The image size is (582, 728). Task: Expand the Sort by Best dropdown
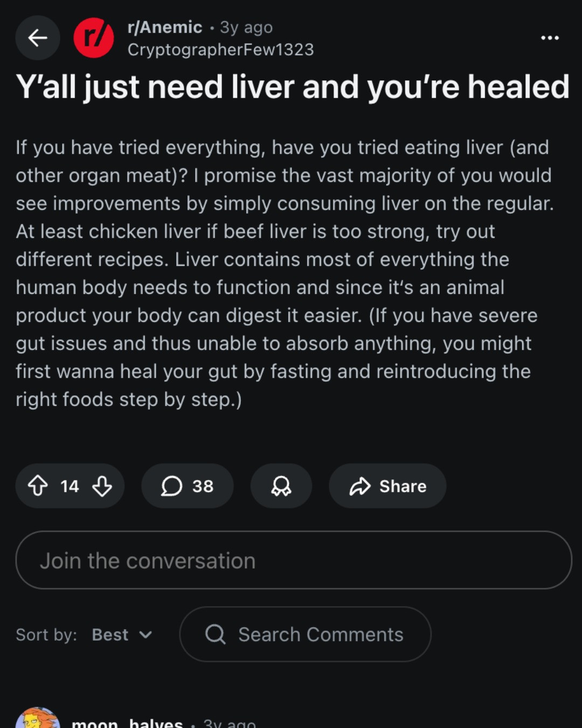(x=122, y=635)
